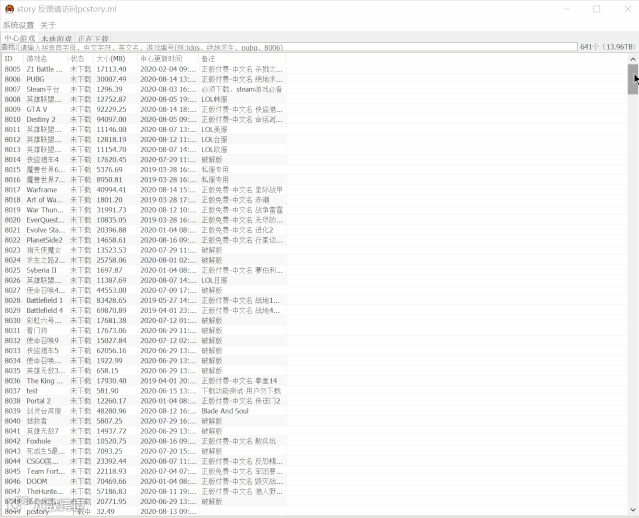Select the Foxhole game name
639x518 pixels.
[39, 441]
